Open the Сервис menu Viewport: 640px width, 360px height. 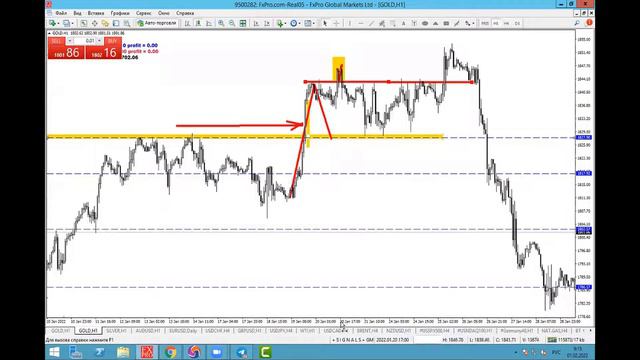point(143,13)
